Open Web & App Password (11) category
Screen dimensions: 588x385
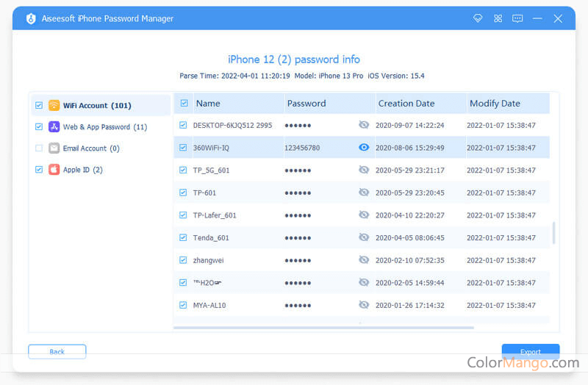click(104, 127)
